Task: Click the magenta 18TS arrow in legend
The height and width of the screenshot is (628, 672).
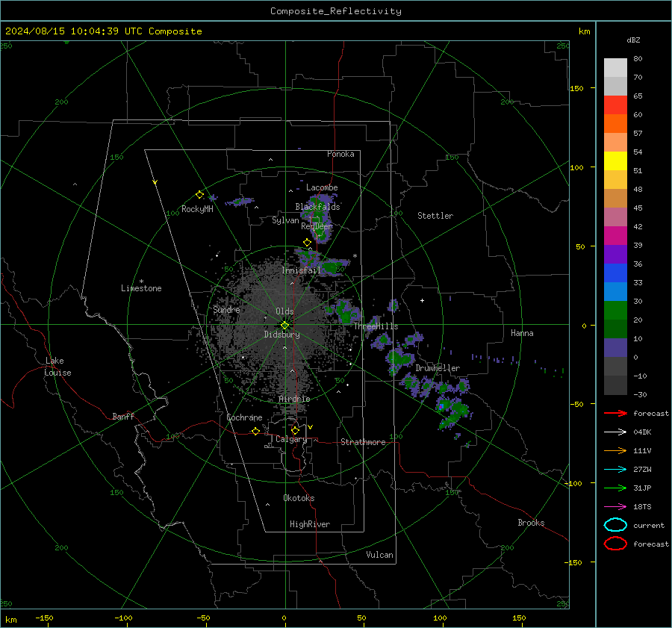Action: tap(615, 507)
